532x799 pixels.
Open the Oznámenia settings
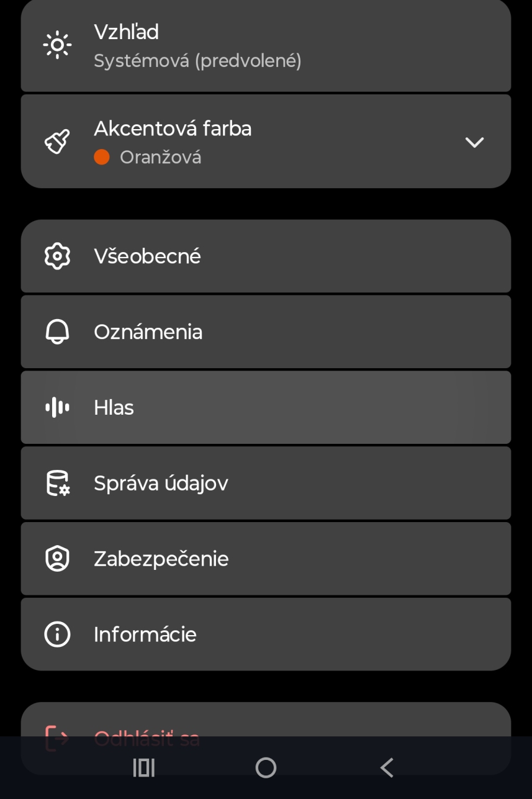pos(266,332)
